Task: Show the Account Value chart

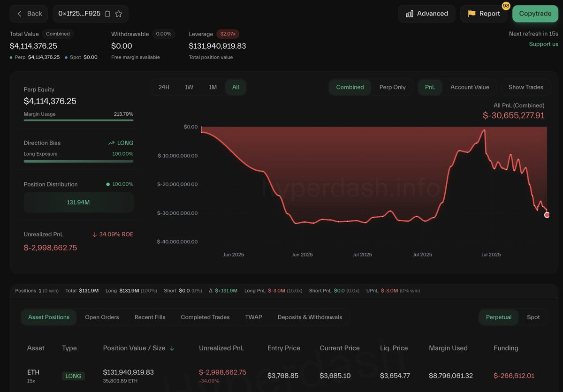Action: 470,87
